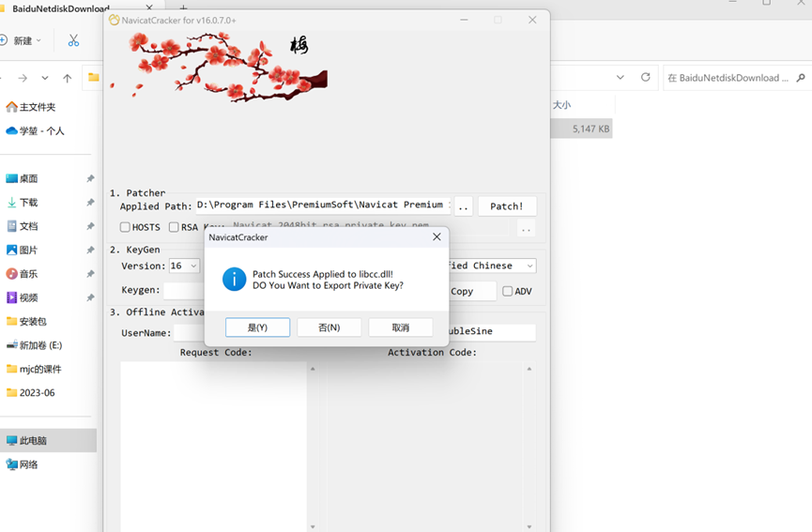Enable the HOSTS checkbox
This screenshot has height=532, width=812.
click(125, 227)
